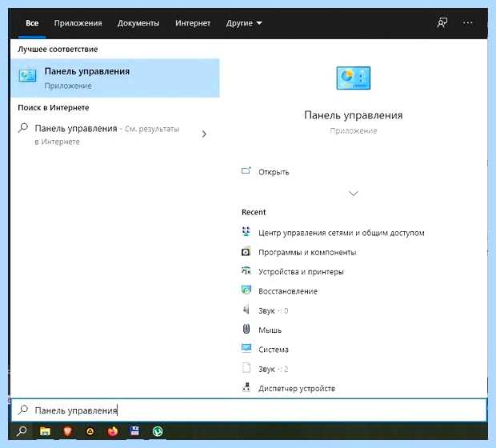This screenshot has height=448, width=496.
Task: Open Звук -: 0 recent item
Action: click(x=274, y=310)
